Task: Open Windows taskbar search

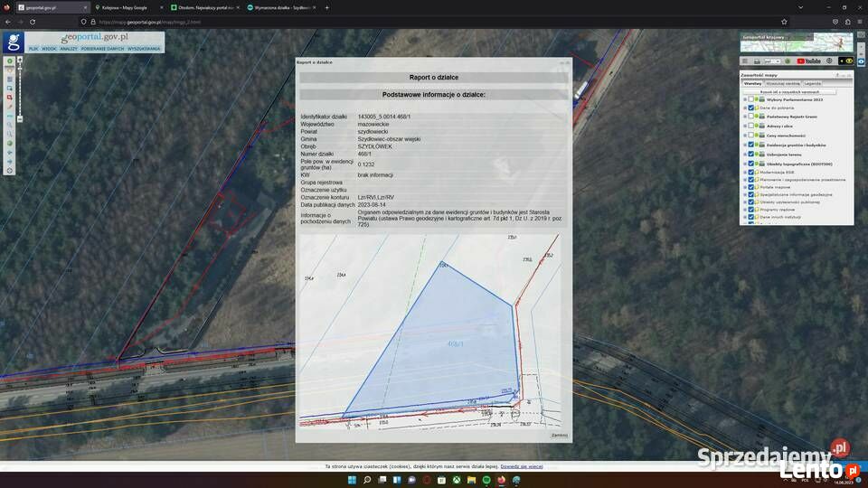Action: pos(366,480)
